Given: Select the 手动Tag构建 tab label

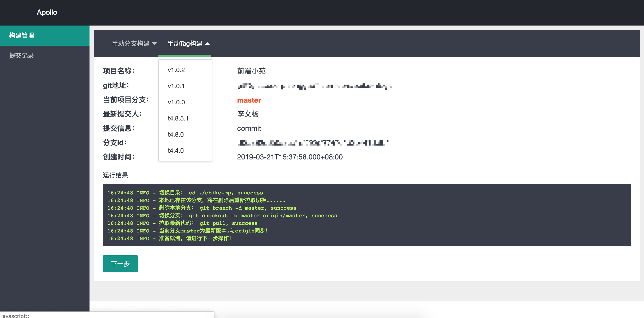Looking at the screenshot, I should click(x=185, y=43).
